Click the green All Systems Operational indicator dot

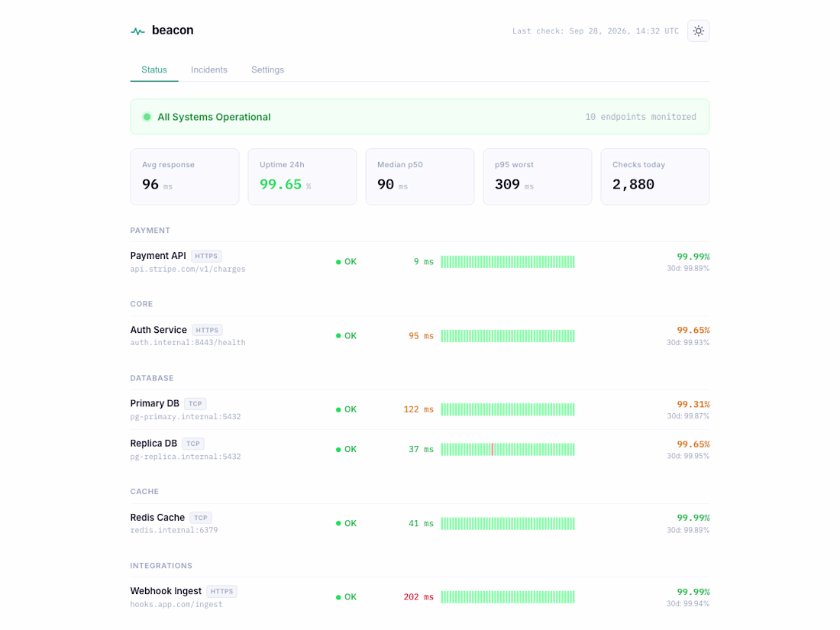point(147,117)
